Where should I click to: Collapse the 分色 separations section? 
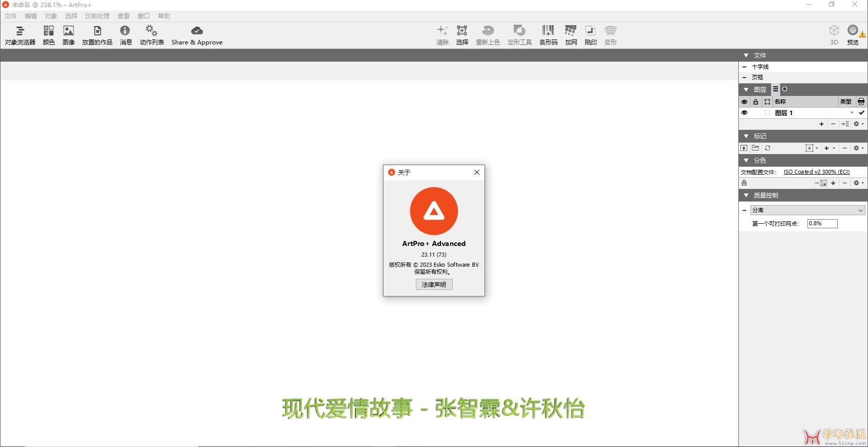coord(746,160)
